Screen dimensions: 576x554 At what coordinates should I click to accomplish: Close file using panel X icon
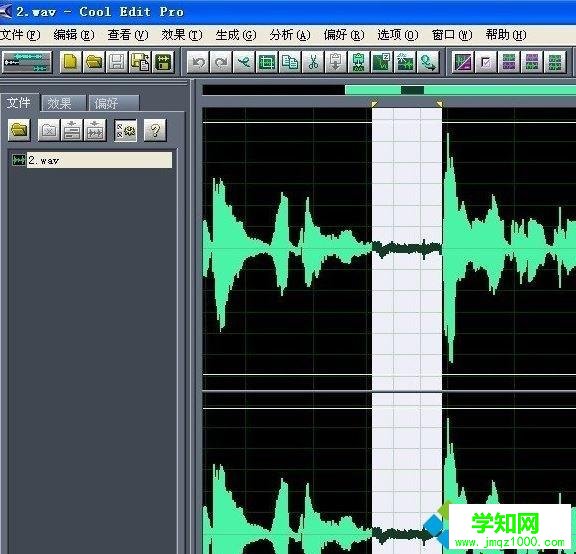click(49, 130)
